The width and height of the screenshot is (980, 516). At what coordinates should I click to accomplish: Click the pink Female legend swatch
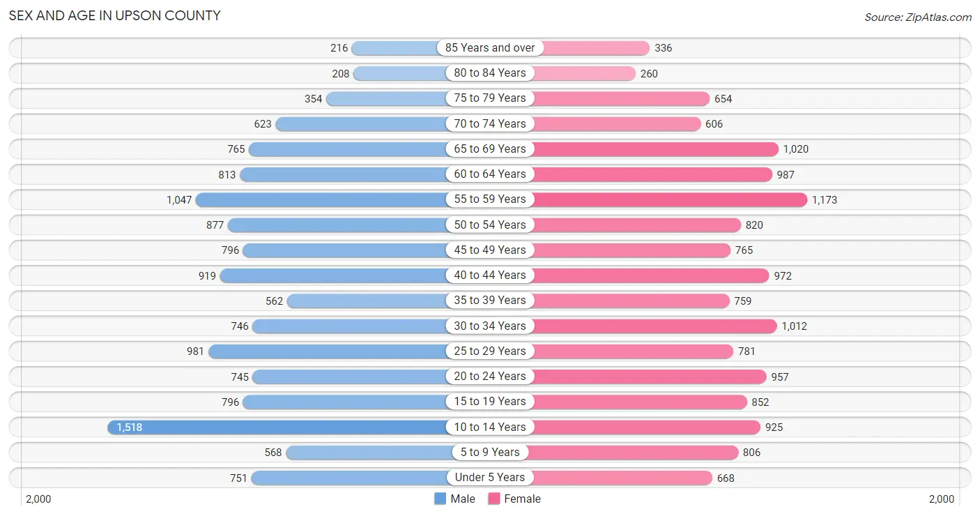point(494,499)
